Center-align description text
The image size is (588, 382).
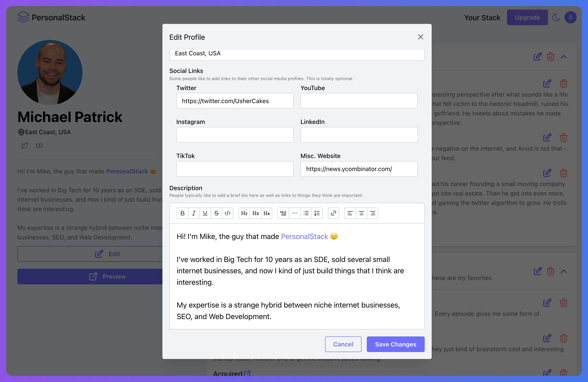click(x=362, y=213)
